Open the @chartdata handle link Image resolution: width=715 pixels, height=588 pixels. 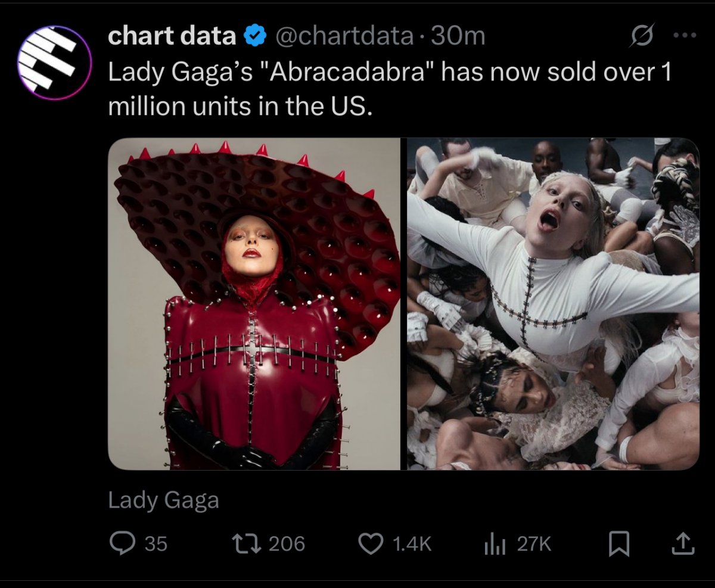click(x=345, y=37)
